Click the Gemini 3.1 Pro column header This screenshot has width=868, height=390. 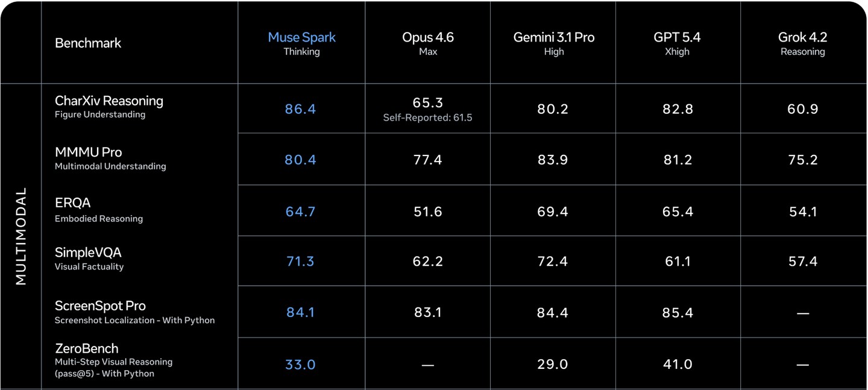pos(553,43)
